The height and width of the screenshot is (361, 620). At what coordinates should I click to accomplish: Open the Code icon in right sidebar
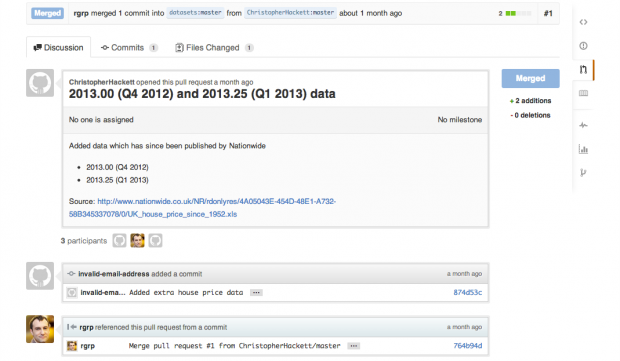click(x=583, y=22)
